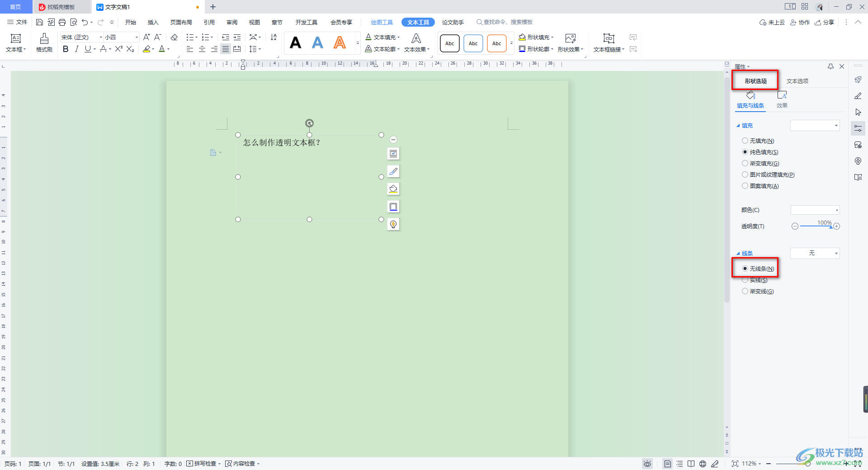
Task: Switch to Text Options tab
Action: click(x=797, y=81)
